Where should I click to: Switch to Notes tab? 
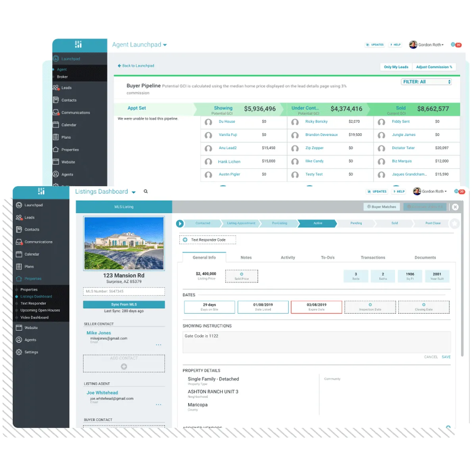tap(246, 257)
